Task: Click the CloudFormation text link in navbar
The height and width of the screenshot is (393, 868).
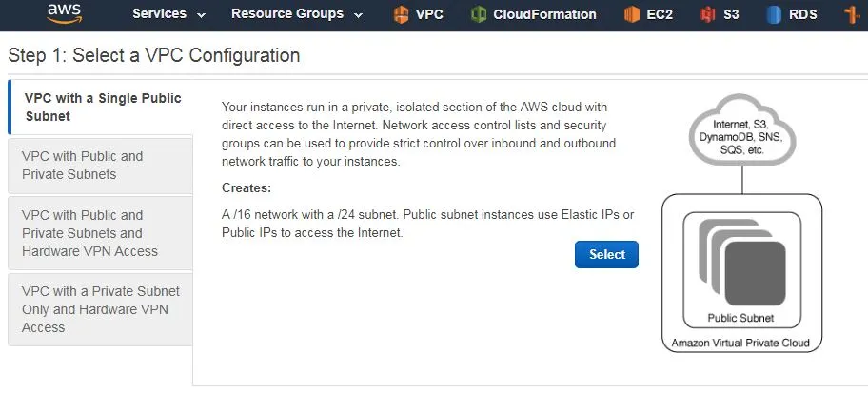Action: (544, 14)
